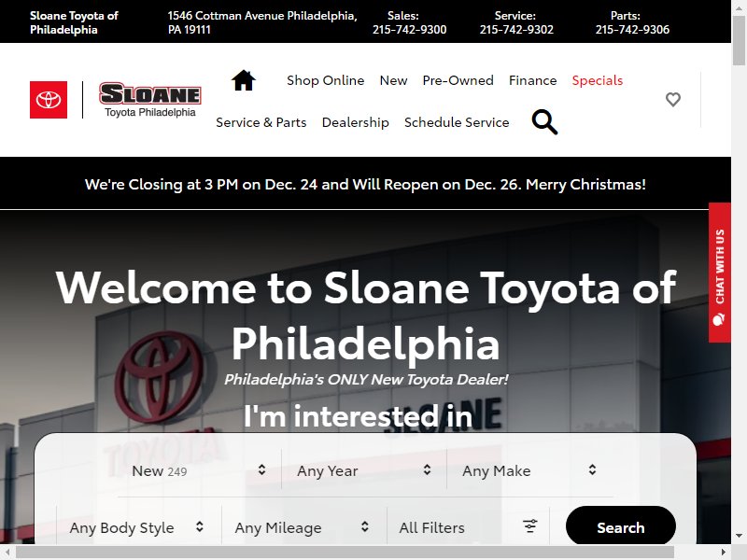Call the Parts number 215-742-9306

coord(632,30)
